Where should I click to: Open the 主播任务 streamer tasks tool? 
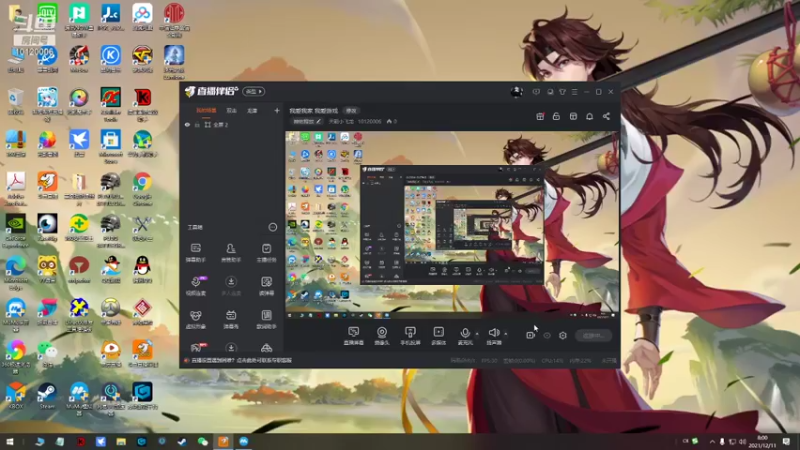266,253
